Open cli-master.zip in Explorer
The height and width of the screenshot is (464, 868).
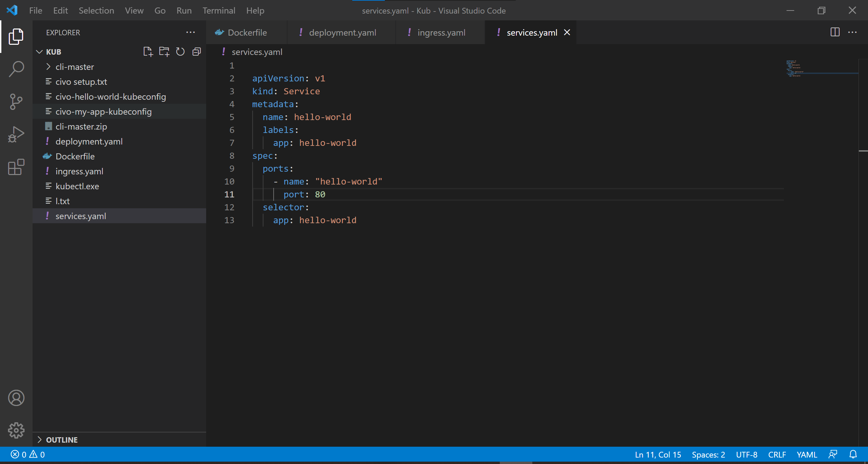pos(119,127)
